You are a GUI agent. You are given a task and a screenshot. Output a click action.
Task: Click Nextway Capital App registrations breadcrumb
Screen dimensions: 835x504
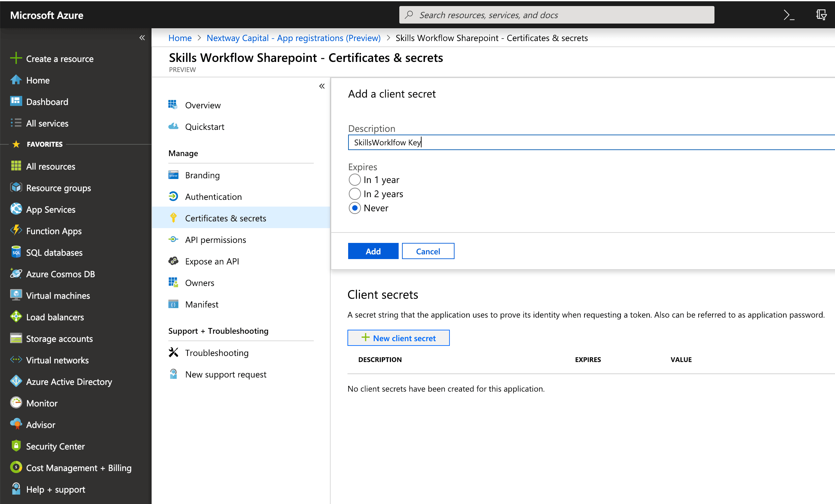pos(293,38)
